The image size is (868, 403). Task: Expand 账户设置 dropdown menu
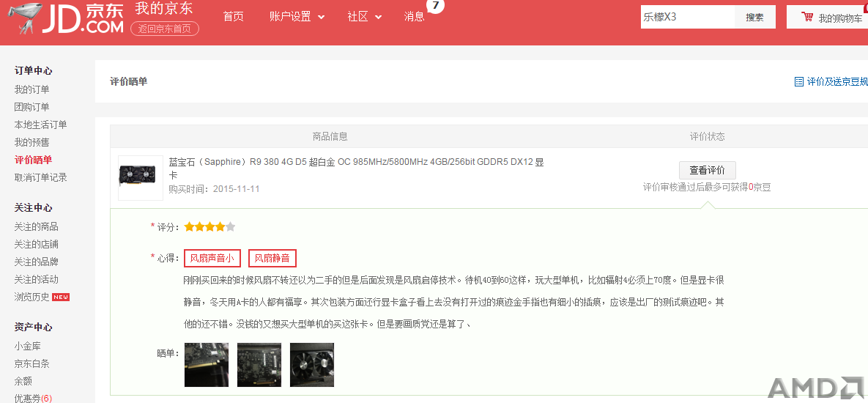[297, 17]
